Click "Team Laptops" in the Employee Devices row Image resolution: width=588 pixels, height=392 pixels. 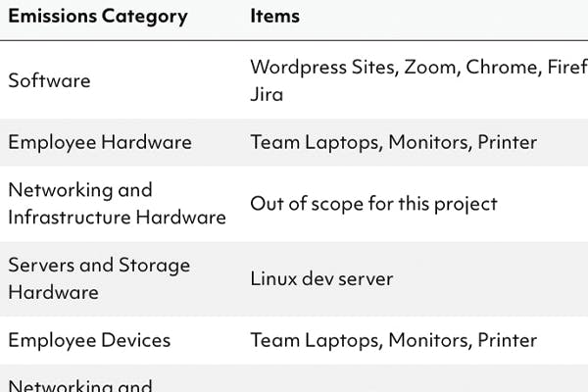point(314,340)
